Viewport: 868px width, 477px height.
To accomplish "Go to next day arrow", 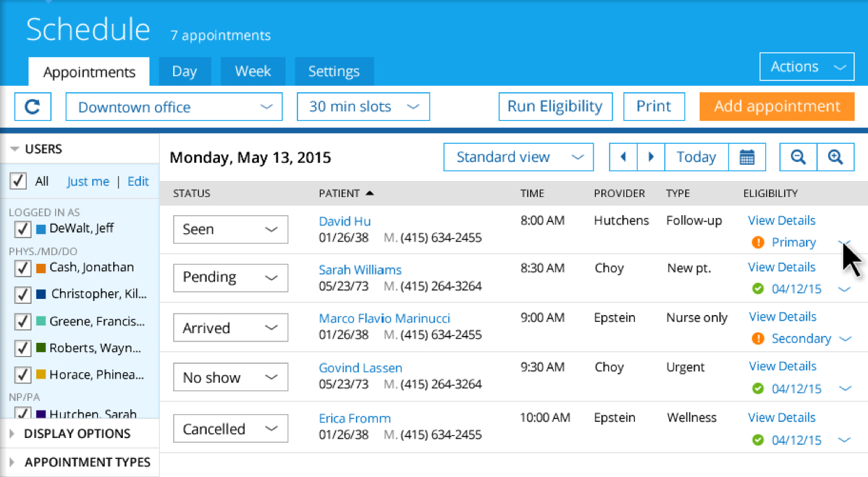I will (x=651, y=157).
